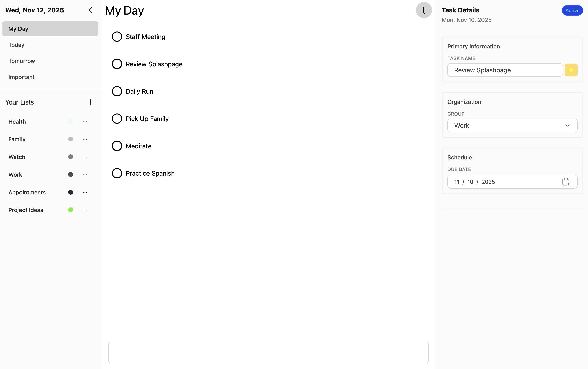Viewport: 588px width, 369px height.
Task: Complete the Practice Spanish task circle
Action: click(117, 173)
